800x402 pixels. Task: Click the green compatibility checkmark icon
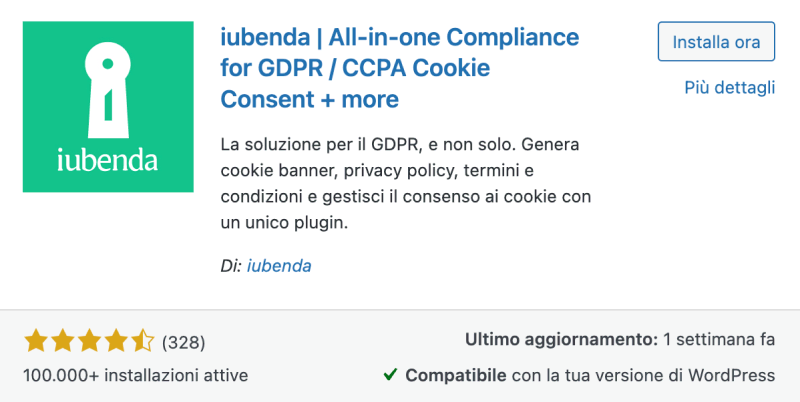tap(391, 375)
